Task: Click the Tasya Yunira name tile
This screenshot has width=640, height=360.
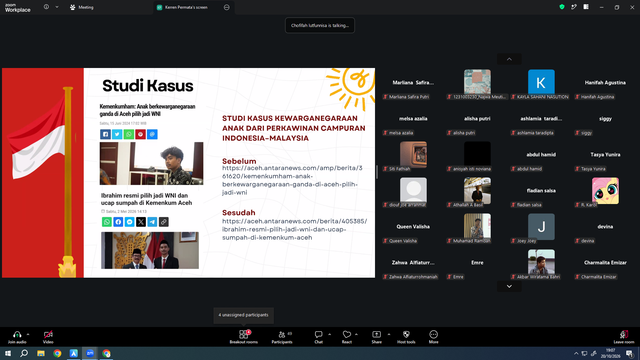Action: [x=605, y=154]
